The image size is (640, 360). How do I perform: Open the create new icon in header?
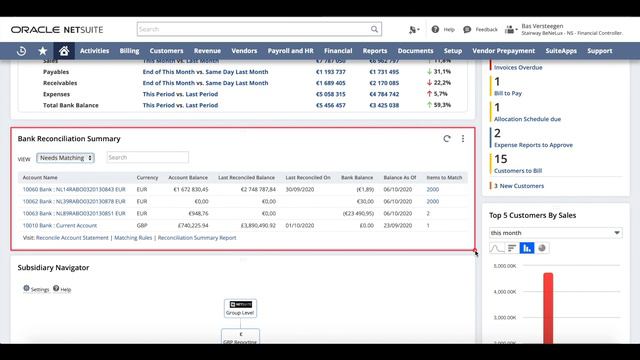414,29
